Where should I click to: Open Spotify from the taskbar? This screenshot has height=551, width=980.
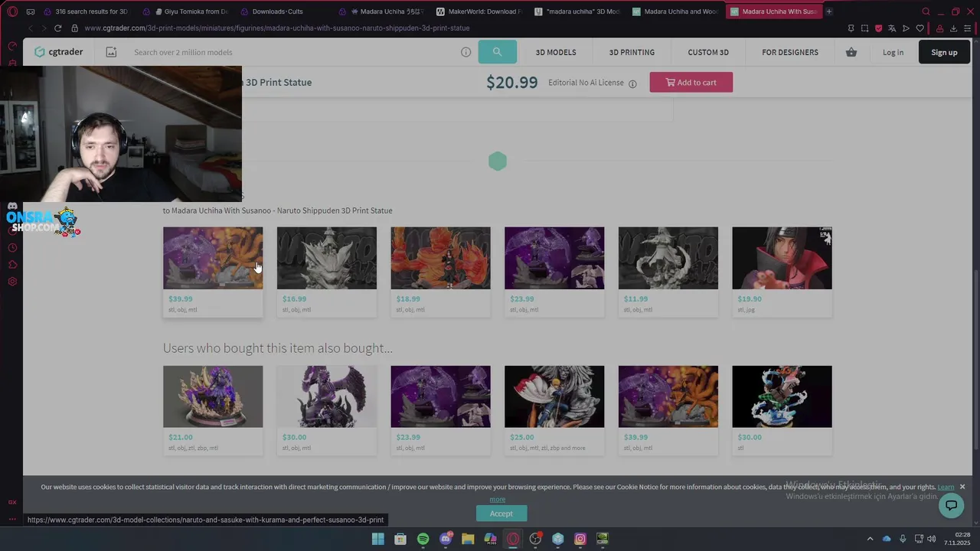point(423,539)
